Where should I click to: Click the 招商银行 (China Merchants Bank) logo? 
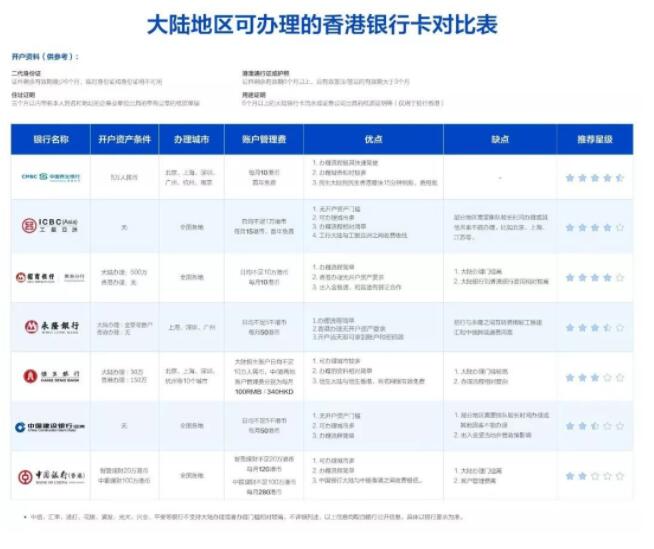[50, 277]
